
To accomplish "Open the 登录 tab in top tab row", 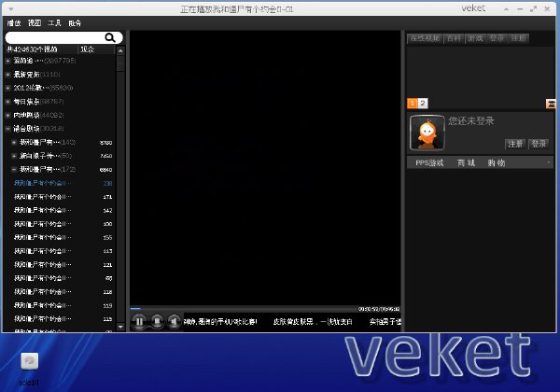I will pyautogui.click(x=497, y=38).
